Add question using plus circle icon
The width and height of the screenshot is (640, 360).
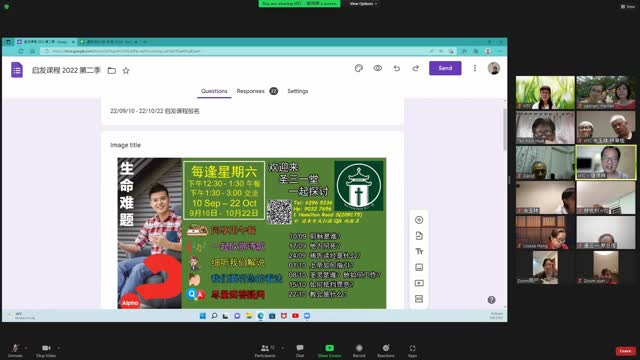[x=419, y=220]
